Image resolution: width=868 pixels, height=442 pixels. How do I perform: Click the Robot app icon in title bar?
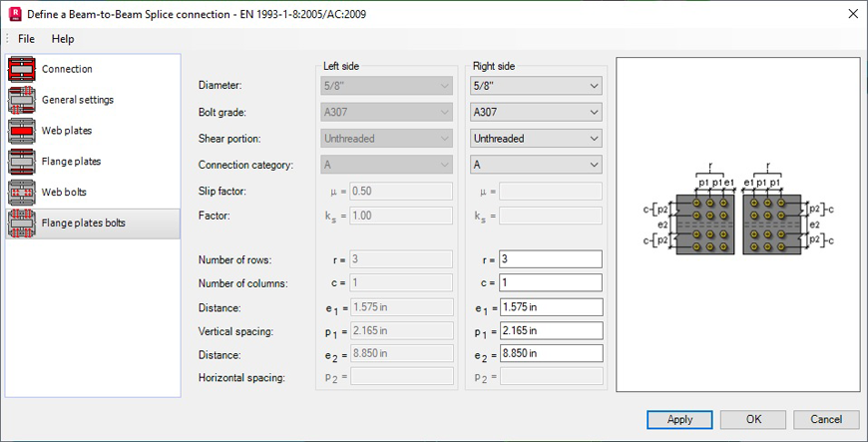click(15, 14)
